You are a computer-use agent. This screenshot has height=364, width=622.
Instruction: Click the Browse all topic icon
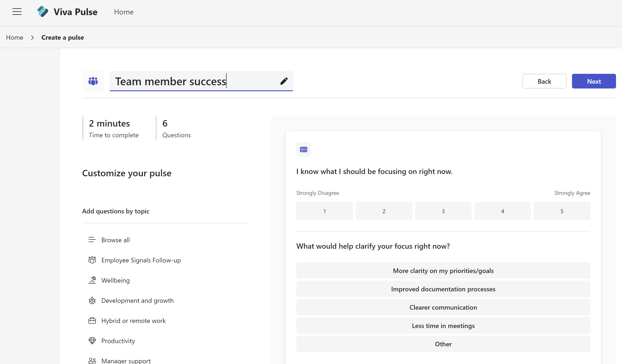[x=91, y=240]
